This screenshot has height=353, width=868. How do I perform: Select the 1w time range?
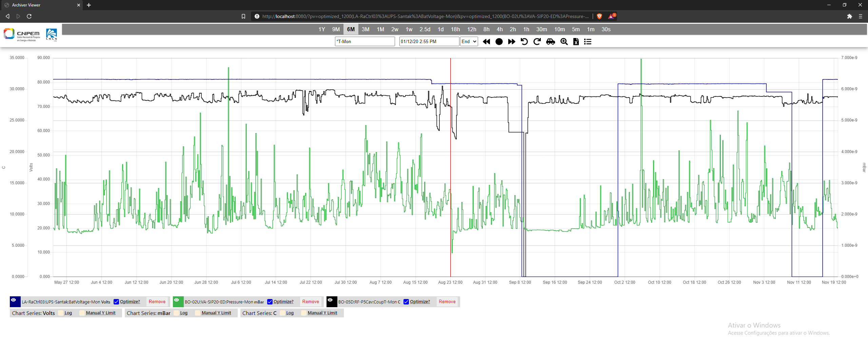coord(409,30)
